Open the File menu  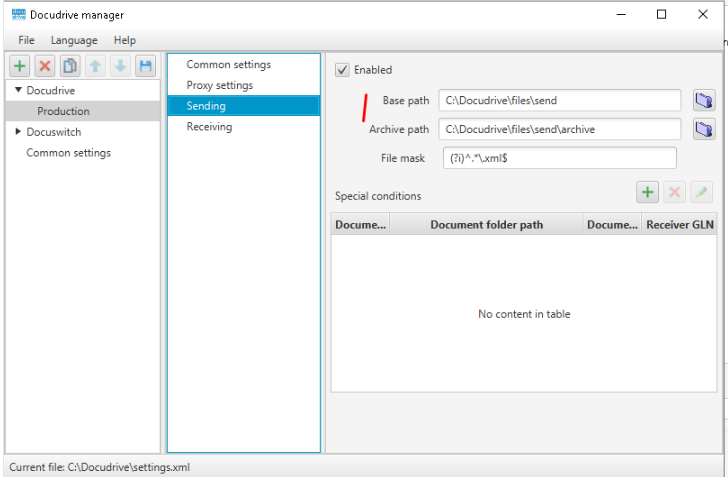pyautogui.click(x=26, y=40)
